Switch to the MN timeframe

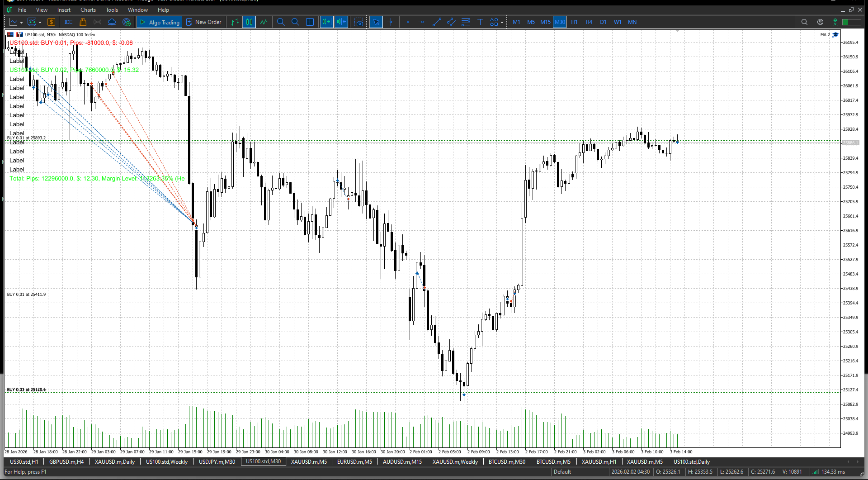coord(632,22)
